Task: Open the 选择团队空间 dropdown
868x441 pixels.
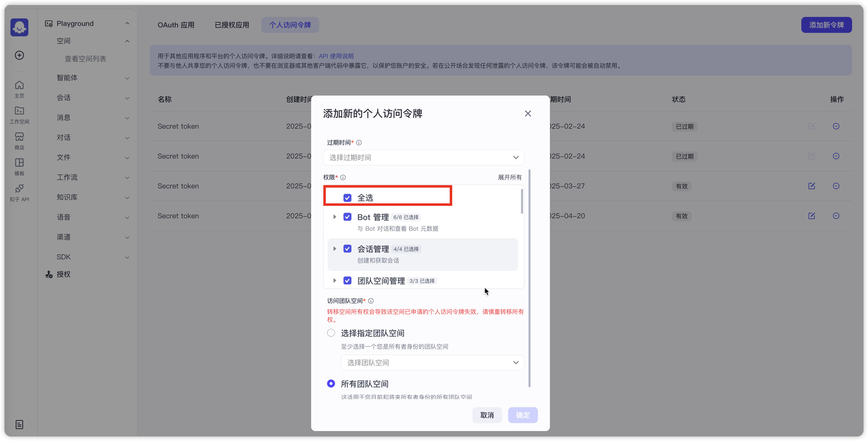Action: click(432, 362)
